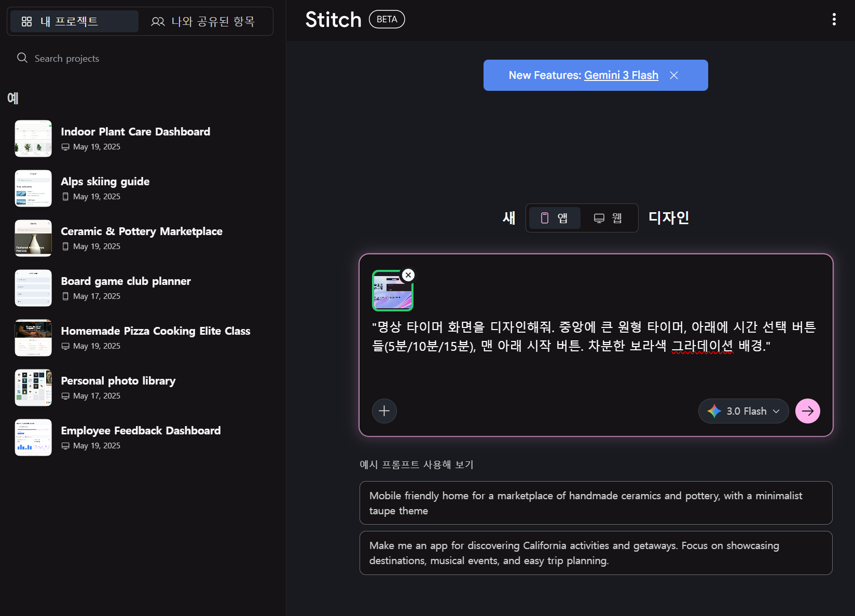The image size is (855, 616).
Task: Switch to the 웹 design mode
Action: point(608,218)
